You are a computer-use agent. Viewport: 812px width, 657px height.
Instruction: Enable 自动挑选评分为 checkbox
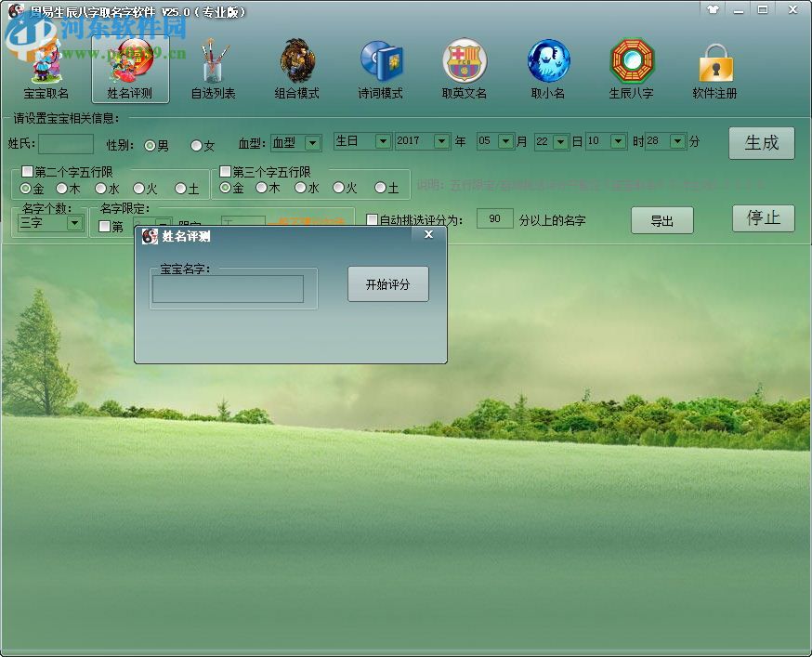pyautogui.click(x=372, y=219)
